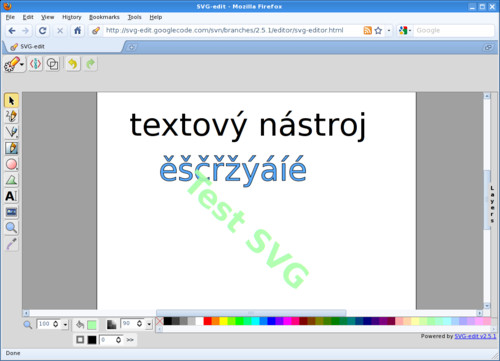Step the zoom level spinner
Viewport: 500px width, 361px height.
click(x=56, y=324)
